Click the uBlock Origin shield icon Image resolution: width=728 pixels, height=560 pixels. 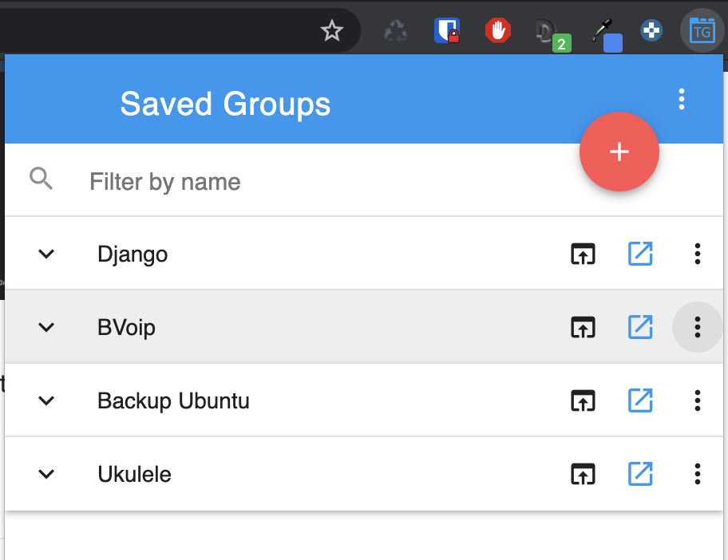point(446,30)
